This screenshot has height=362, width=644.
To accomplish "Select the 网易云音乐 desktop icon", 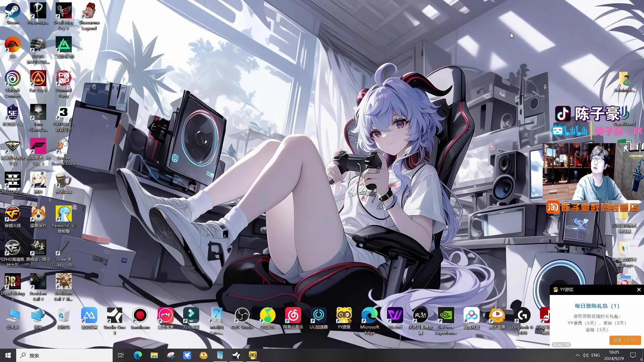I will (x=293, y=318).
